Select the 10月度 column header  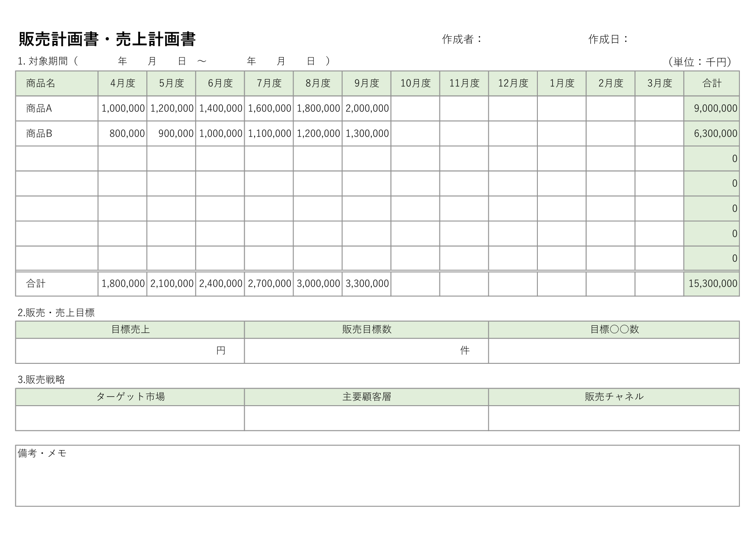[416, 84]
